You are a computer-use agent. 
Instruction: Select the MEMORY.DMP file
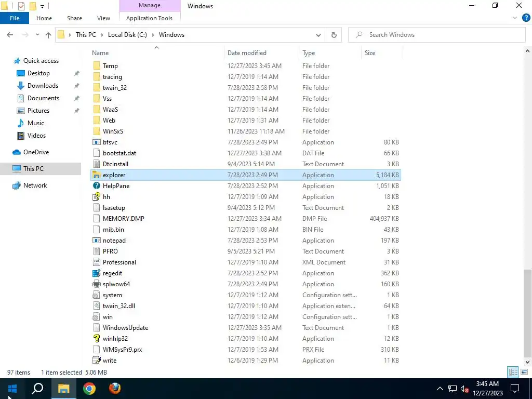(x=246, y=219)
